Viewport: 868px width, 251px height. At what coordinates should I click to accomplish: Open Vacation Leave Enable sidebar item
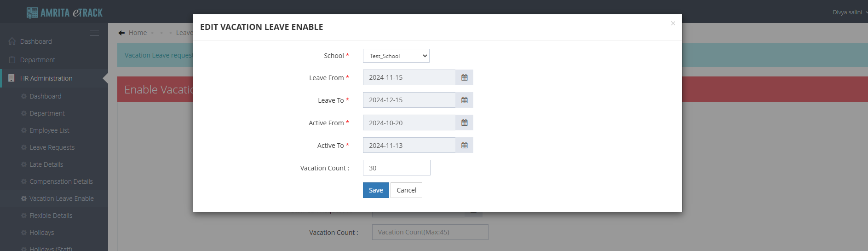61,198
